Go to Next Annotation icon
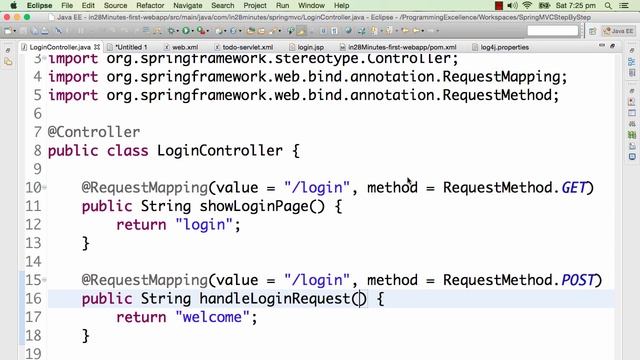640x360 pixels. pos(373,31)
